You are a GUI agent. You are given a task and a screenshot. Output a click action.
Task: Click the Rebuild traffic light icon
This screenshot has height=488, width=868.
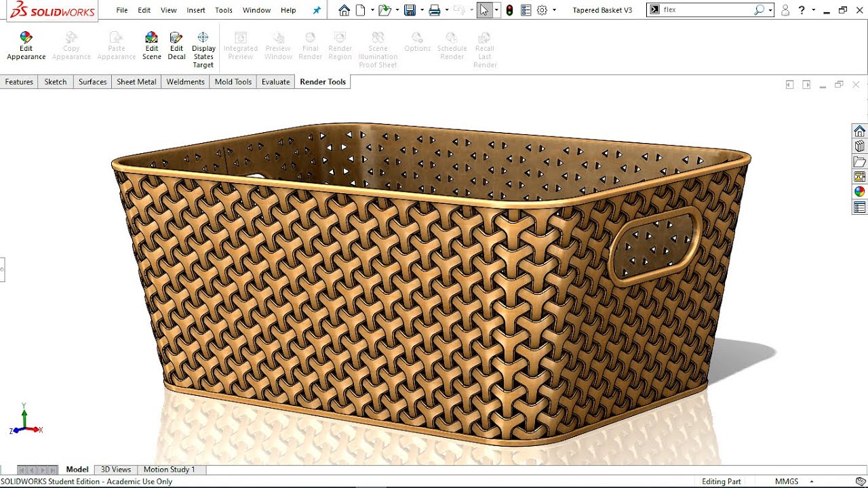coord(509,10)
